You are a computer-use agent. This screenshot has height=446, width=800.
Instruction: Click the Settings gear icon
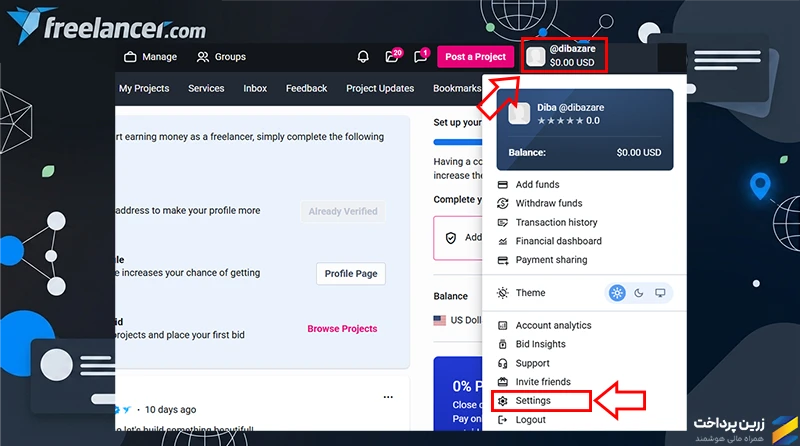pyautogui.click(x=503, y=401)
